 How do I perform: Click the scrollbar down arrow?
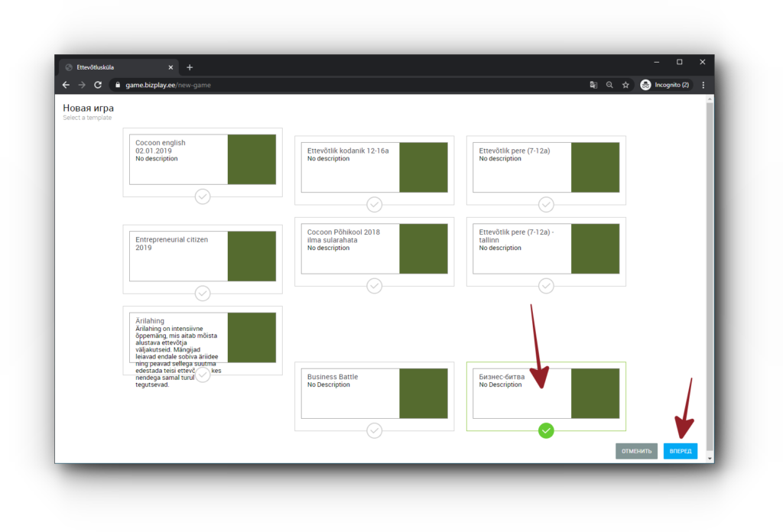[x=710, y=459]
